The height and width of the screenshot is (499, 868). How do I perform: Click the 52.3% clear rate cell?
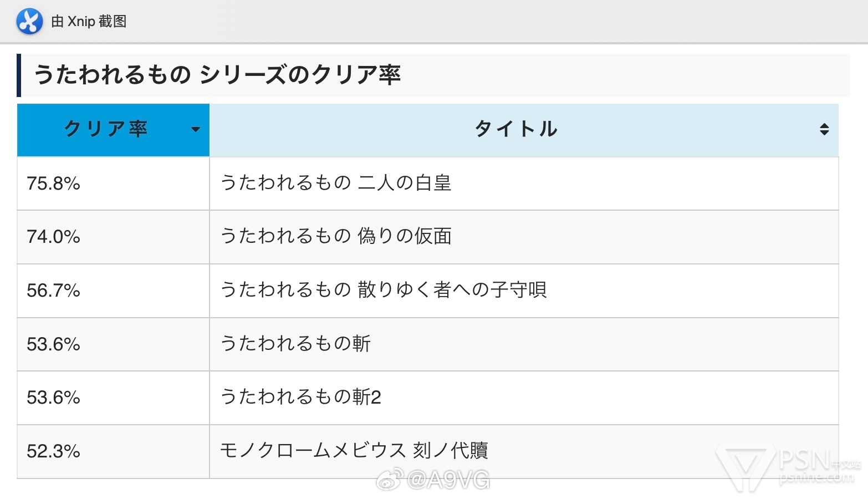pos(113,451)
